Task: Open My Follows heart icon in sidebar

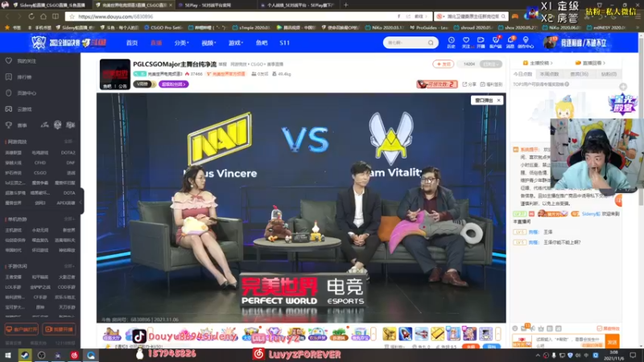Action: (9, 61)
